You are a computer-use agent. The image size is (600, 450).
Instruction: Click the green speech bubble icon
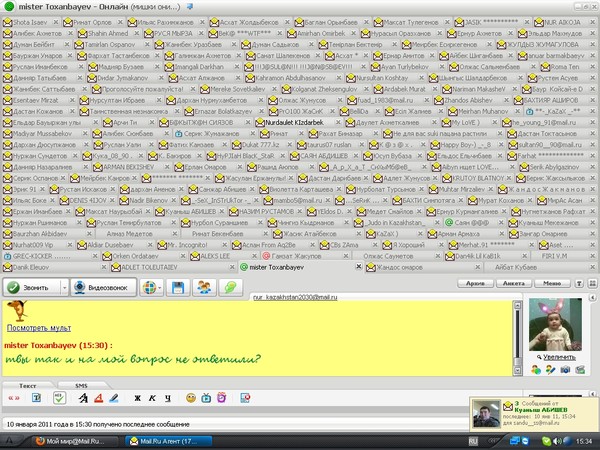point(230,287)
